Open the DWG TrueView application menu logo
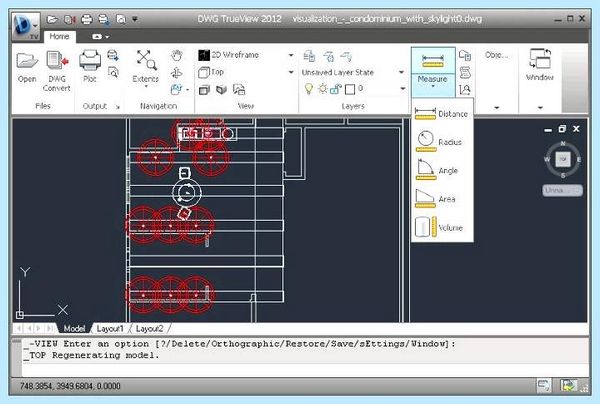This screenshot has height=404, width=600. point(25,26)
